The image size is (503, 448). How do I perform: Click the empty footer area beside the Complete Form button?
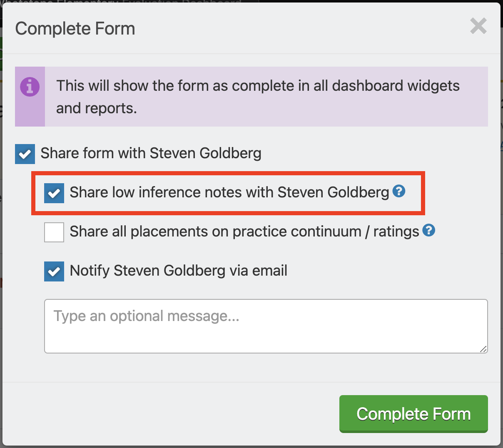pyautogui.click(x=171, y=414)
